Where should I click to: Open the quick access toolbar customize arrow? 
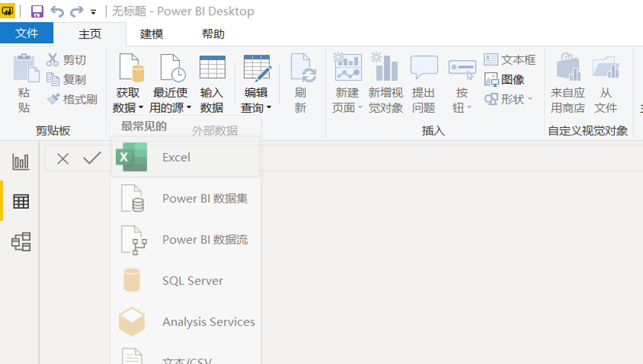click(94, 13)
